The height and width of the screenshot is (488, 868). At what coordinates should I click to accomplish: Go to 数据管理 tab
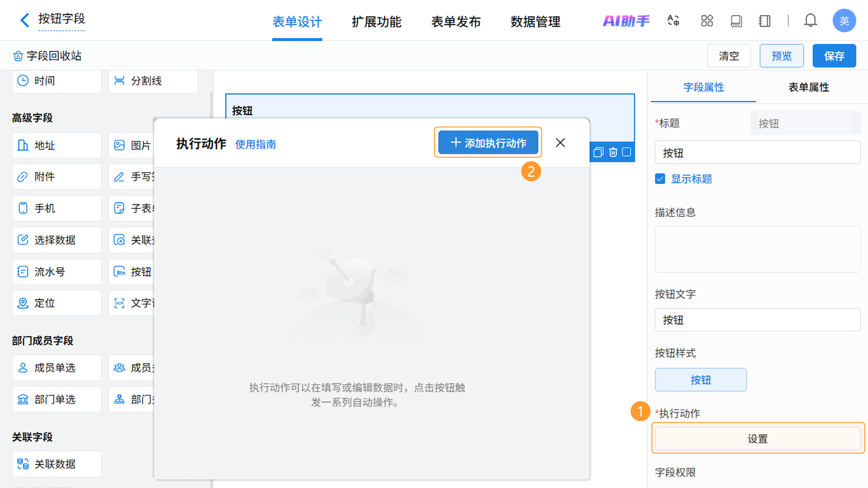pyautogui.click(x=535, y=22)
